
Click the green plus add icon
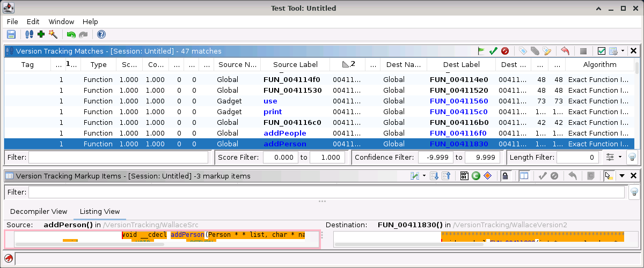click(41, 34)
